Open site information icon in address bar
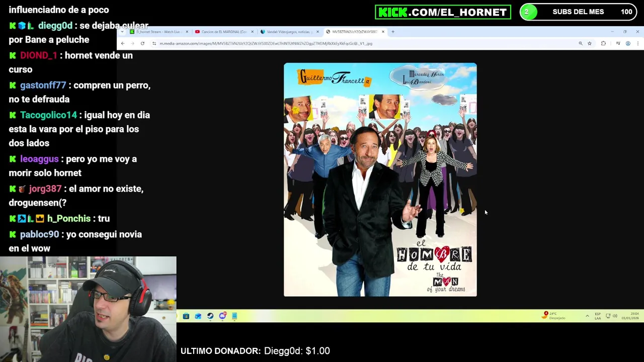Image resolution: width=644 pixels, height=362 pixels. (154, 43)
